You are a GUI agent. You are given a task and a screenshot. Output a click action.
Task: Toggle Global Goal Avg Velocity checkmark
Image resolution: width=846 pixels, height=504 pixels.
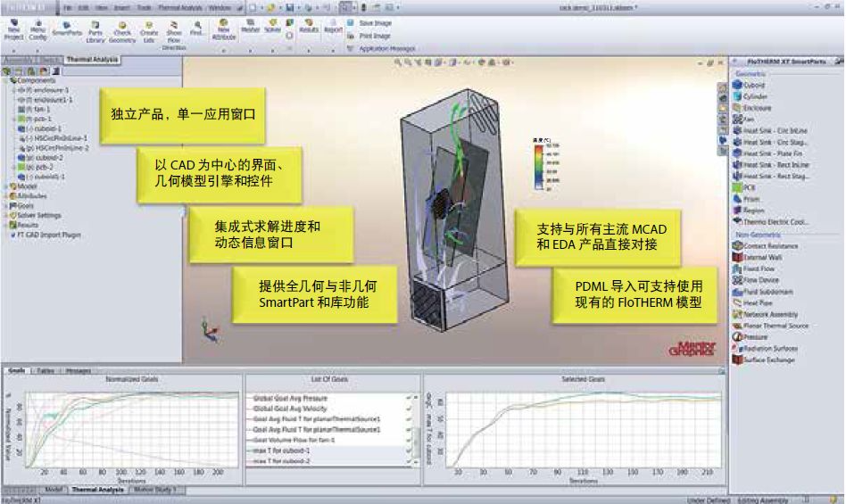point(409,409)
